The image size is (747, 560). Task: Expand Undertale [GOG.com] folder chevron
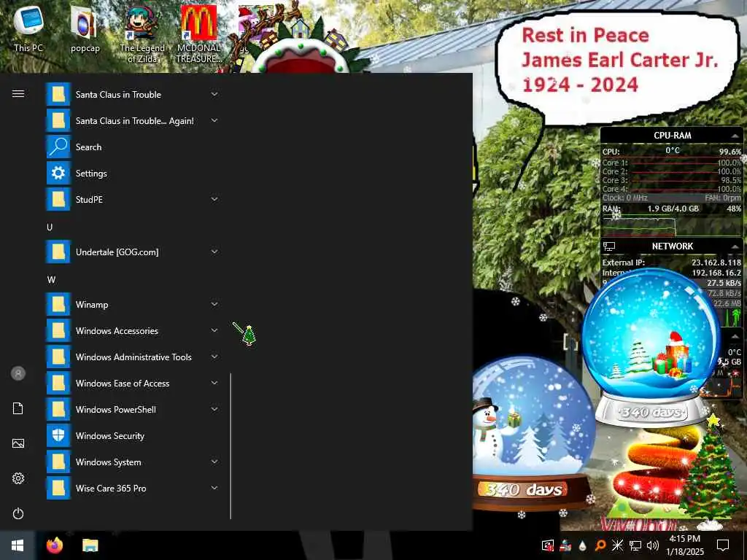[x=214, y=252]
